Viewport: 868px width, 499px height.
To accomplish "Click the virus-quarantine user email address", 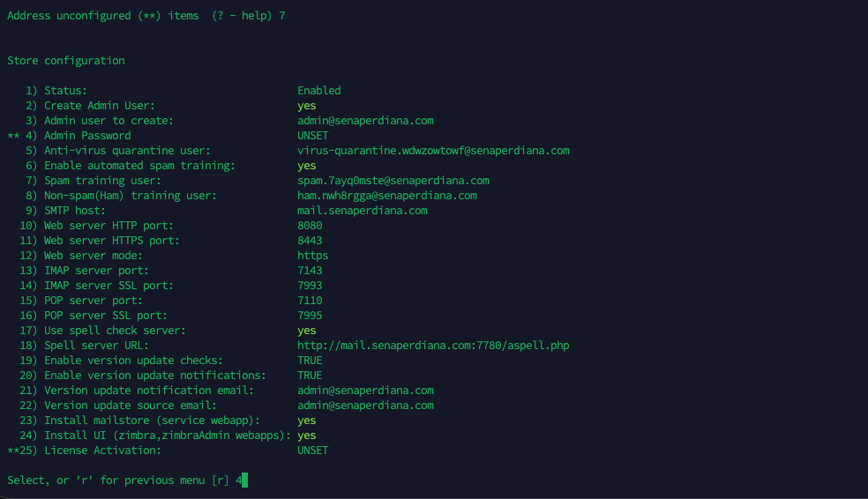I will (x=433, y=151).
